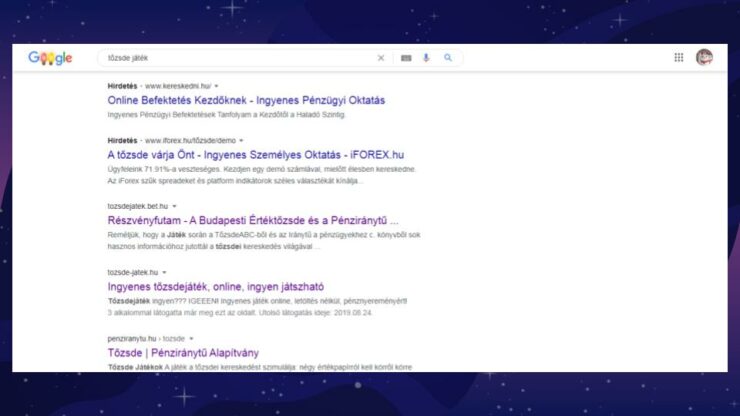Open 'Online Befektetés Kezdőknek' ad link

[246, 100]
